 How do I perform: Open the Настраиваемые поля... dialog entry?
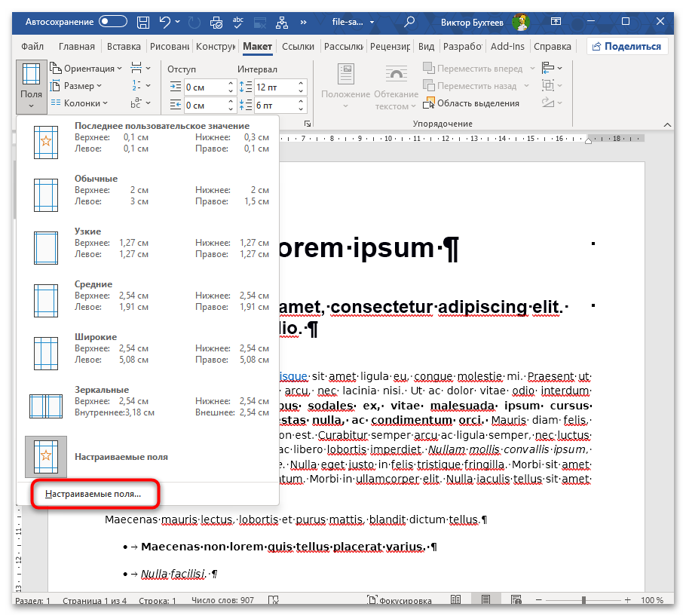tap(93, 494)
